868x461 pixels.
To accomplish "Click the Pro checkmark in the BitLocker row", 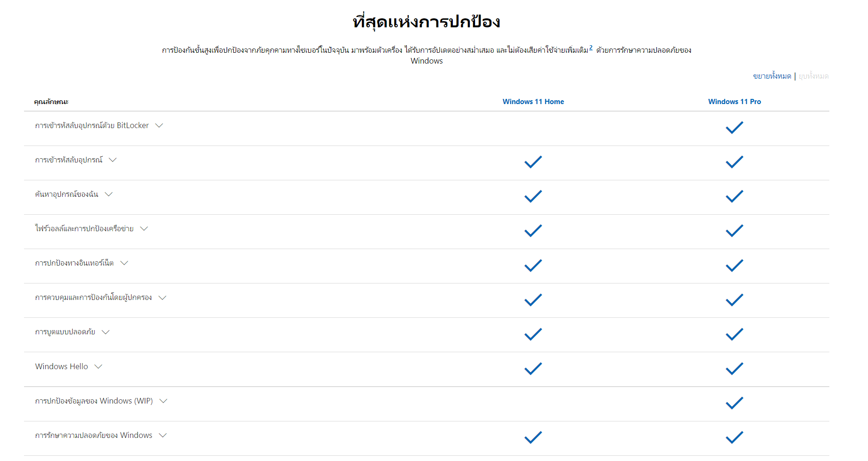I will [x=734, y=128].
